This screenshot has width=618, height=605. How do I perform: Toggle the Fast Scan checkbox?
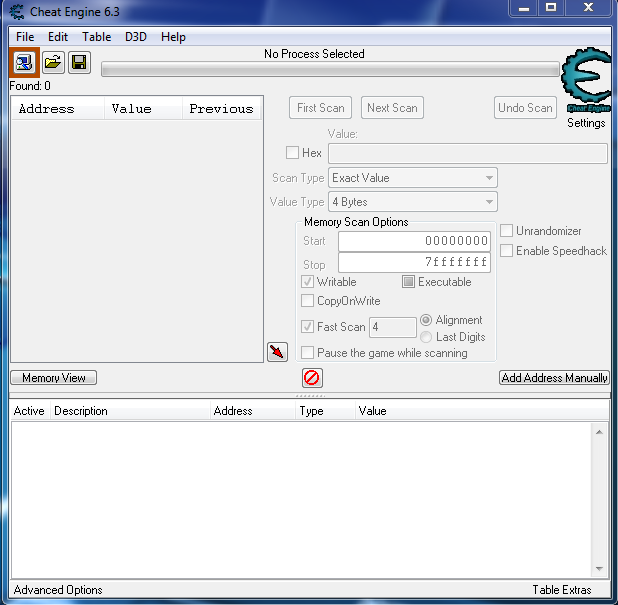pos(307,326)
